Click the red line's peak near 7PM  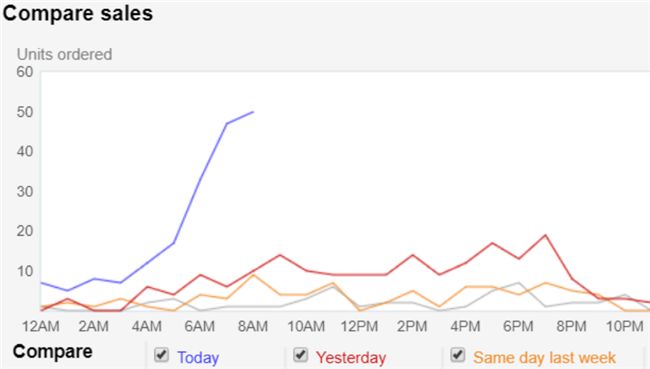coord(545,235)
